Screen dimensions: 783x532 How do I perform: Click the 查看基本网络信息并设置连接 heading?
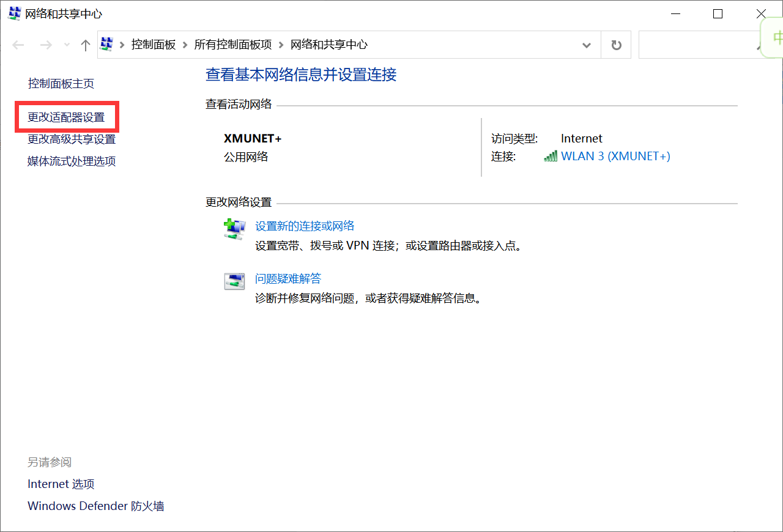(301, 75)
